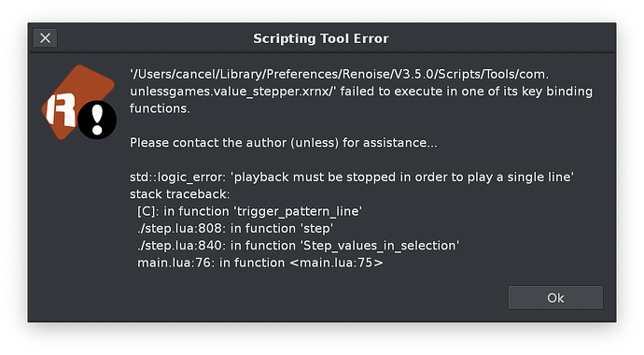The width and height of the screenshot is (644, 355).
Task: Click the Ok button to dismiss error
Action: tap(555, 297)
